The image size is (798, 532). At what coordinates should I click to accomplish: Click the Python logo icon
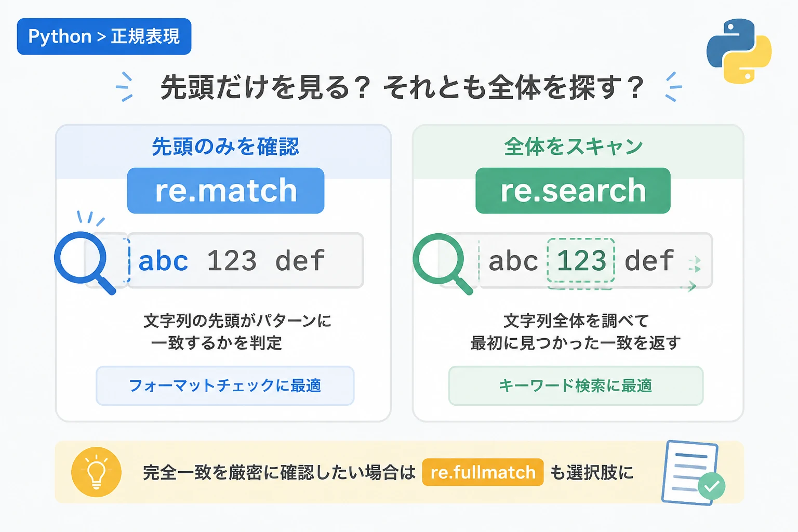739,51
